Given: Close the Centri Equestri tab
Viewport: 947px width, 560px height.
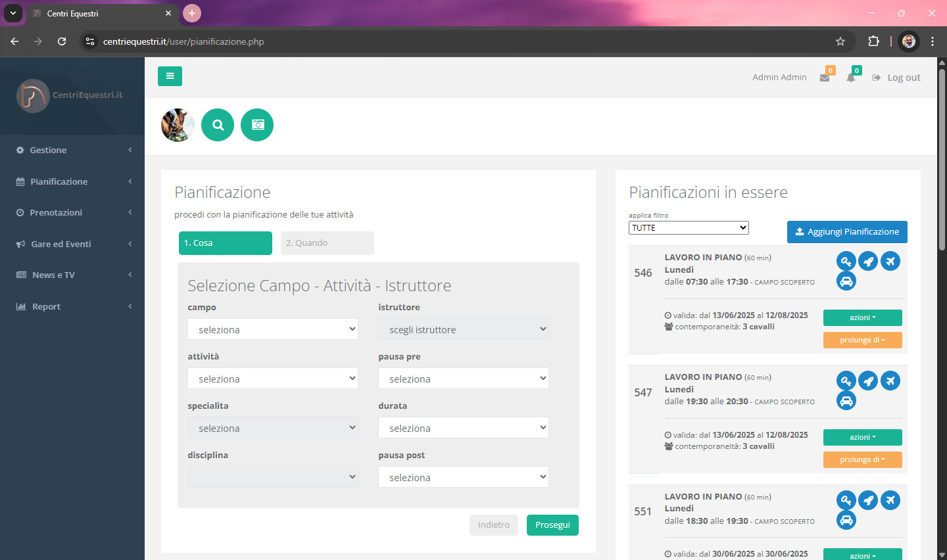Looking at the screenshot, I should click(x=168, y=13).
